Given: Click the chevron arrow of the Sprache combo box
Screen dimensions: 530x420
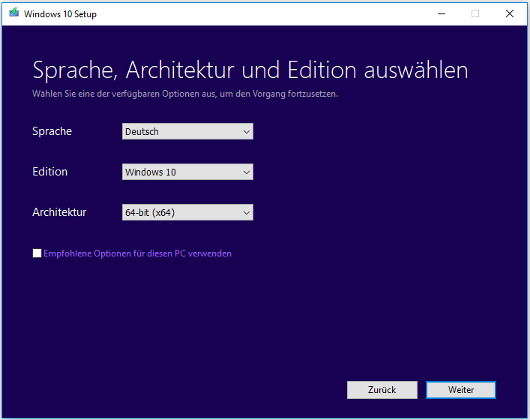Looking at the screenshot, I should 246,132.
